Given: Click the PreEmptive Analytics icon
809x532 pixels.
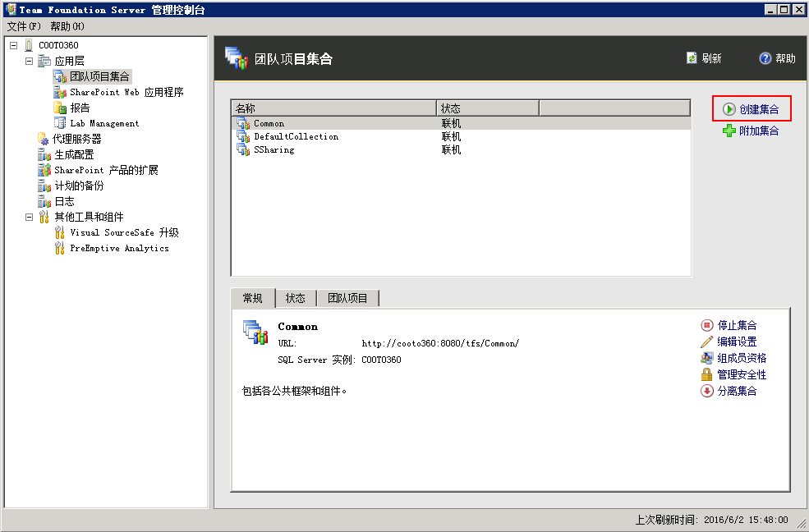Looking at the screenshot, I should 60,248.
